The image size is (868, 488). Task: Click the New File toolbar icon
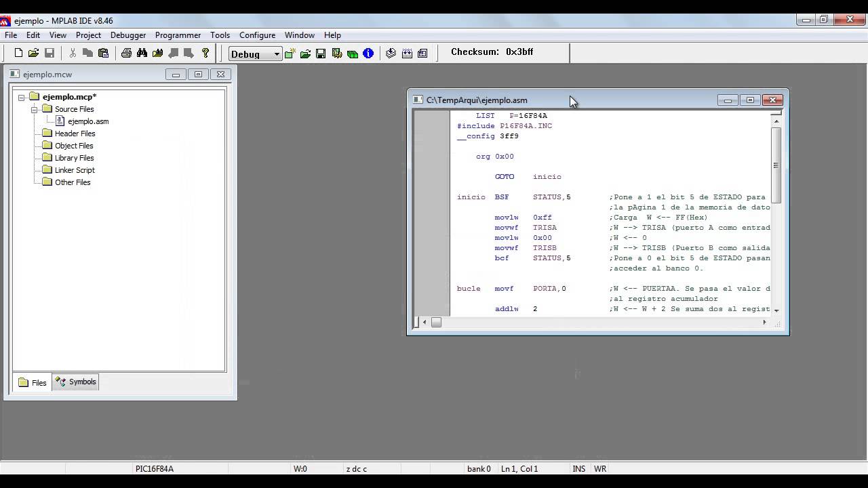(18, 53)
